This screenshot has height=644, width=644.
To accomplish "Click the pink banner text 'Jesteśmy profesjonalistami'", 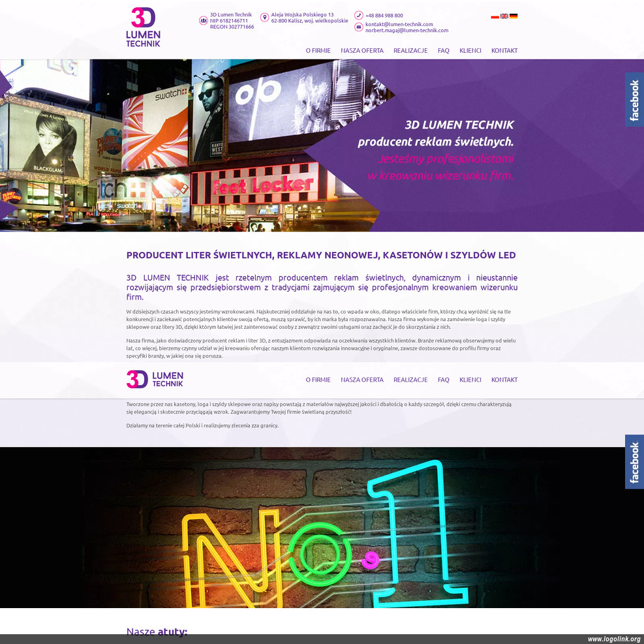I will 446,159.
